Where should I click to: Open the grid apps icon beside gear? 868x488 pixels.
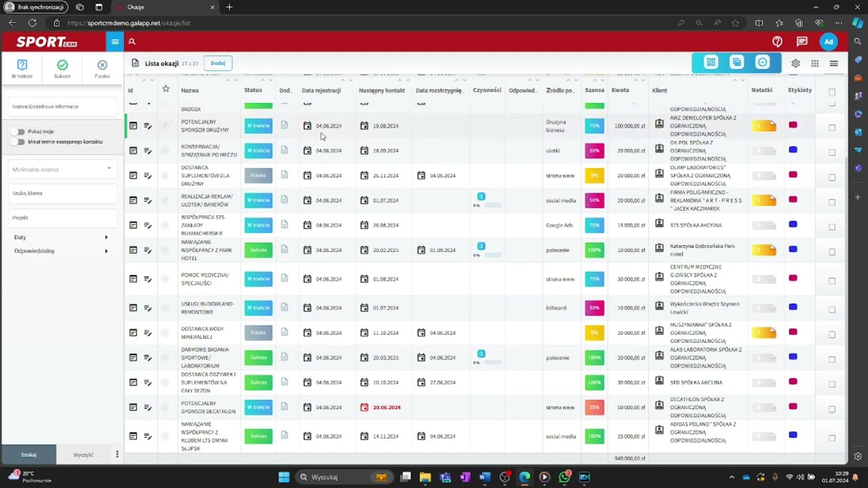point(814,63)
